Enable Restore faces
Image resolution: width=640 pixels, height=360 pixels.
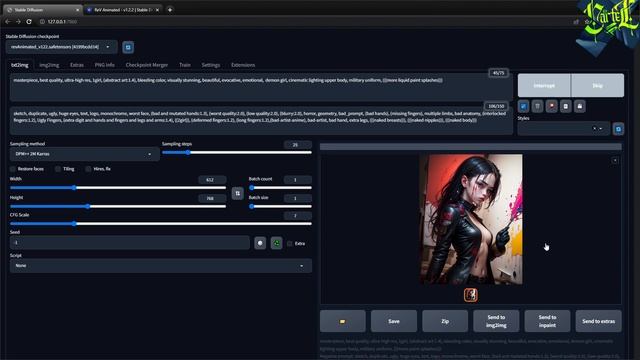(x=13, y=169)
